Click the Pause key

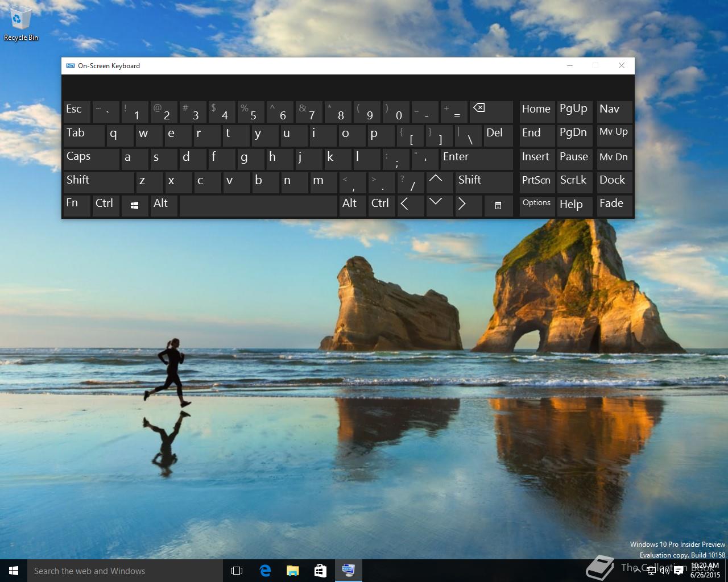[575, 159]
